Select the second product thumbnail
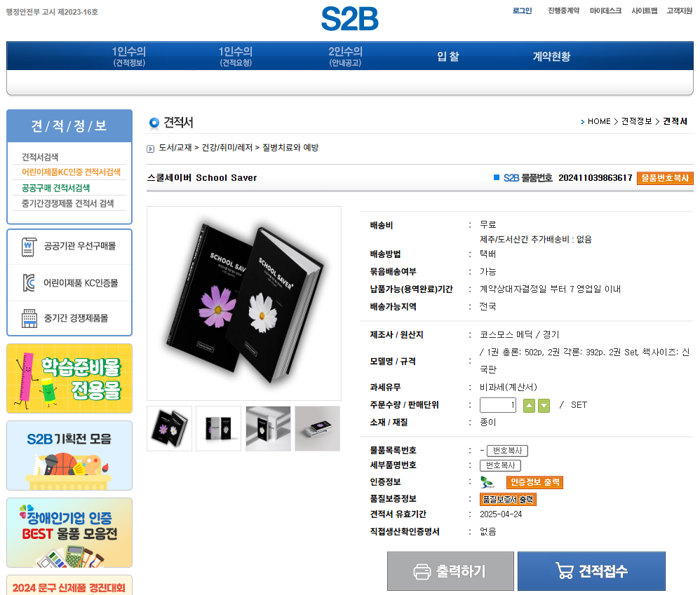Image resolution: width=700 pixels, height=595 pixels. 219,428
